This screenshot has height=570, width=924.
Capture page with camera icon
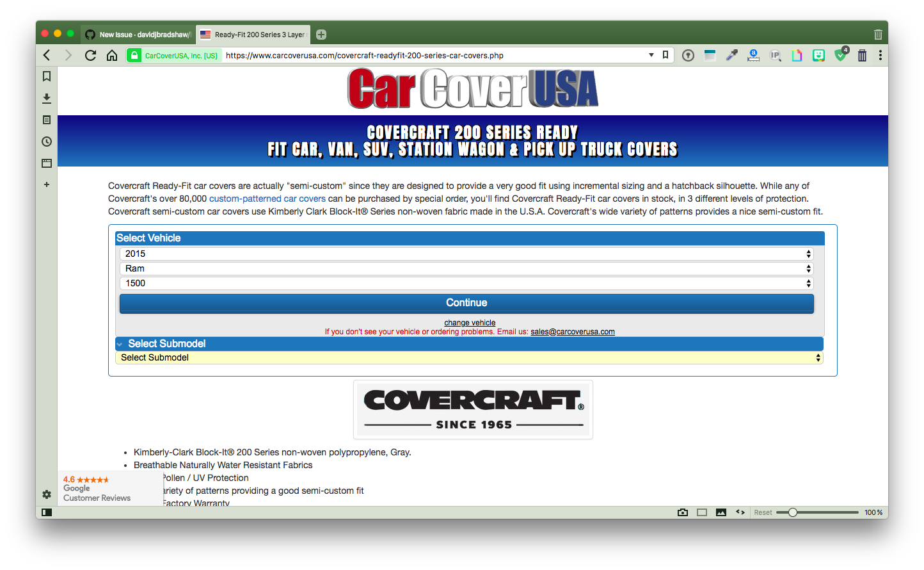click(x=683, y=512)
